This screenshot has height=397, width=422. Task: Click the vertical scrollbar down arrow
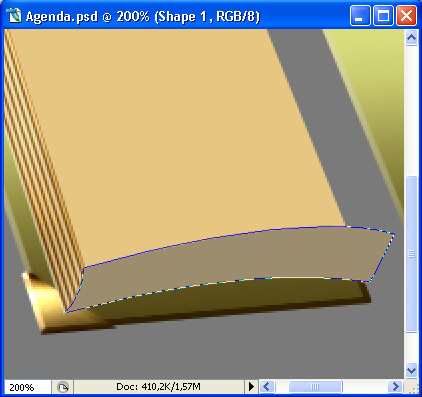pyautogui.click(x=411, y=370)
